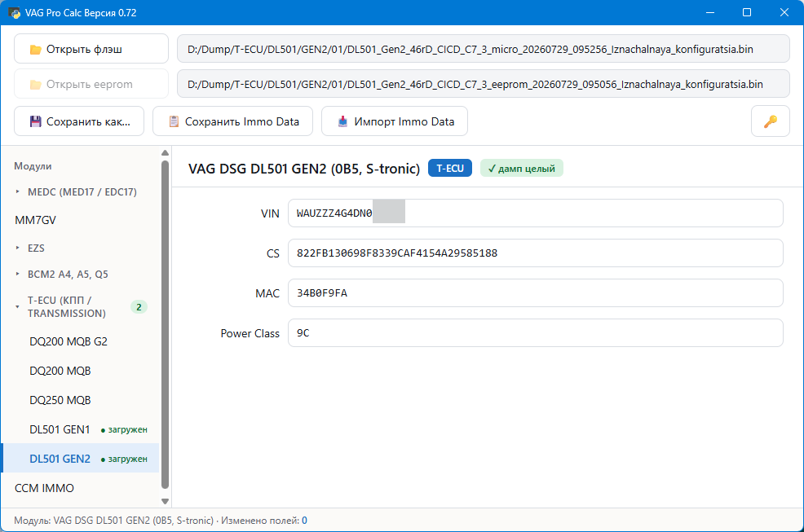This screenshot has height=532, width=804.
Task: Click the flash file path field
Action: (483, 49)
